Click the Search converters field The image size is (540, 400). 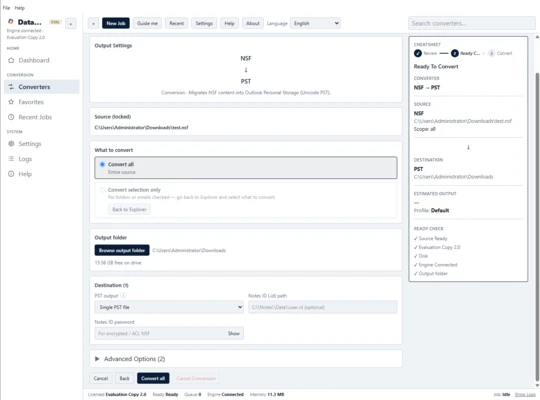(472, 23)
